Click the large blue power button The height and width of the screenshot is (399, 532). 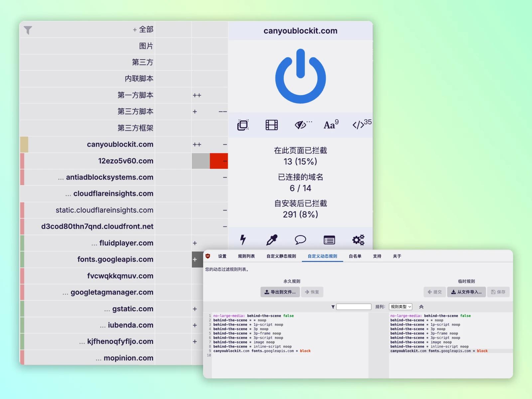[x=300, y=76]
